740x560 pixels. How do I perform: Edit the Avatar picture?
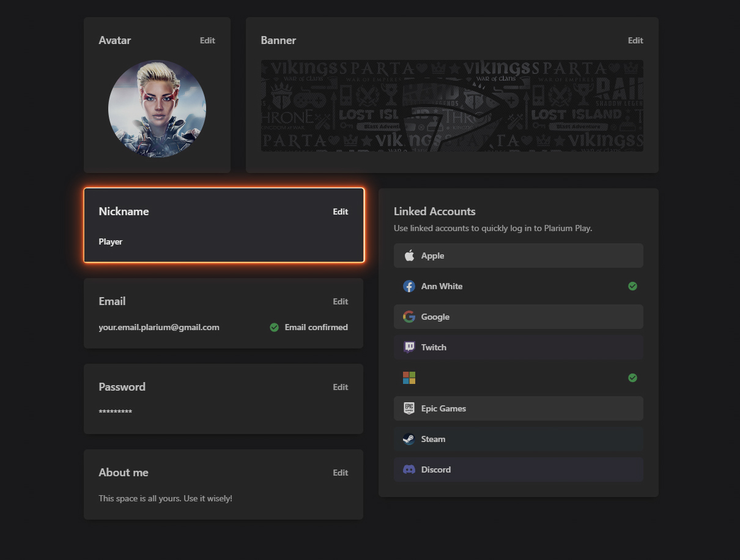tap(207, 40)
